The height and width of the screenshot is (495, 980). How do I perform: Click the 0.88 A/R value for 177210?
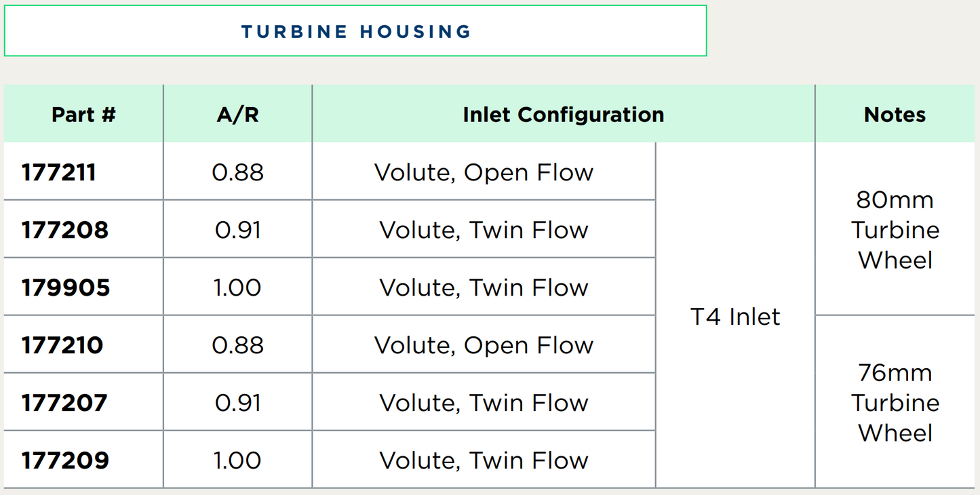pos(237,345)
